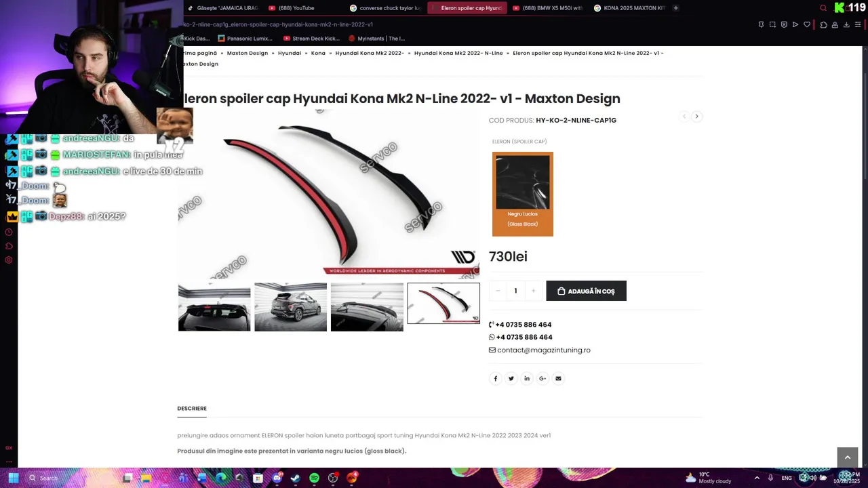This screenshot has width=868, height=488.
Task: Click the contact@magazintuning.ro email link
Action: click(x=544, y=350)
